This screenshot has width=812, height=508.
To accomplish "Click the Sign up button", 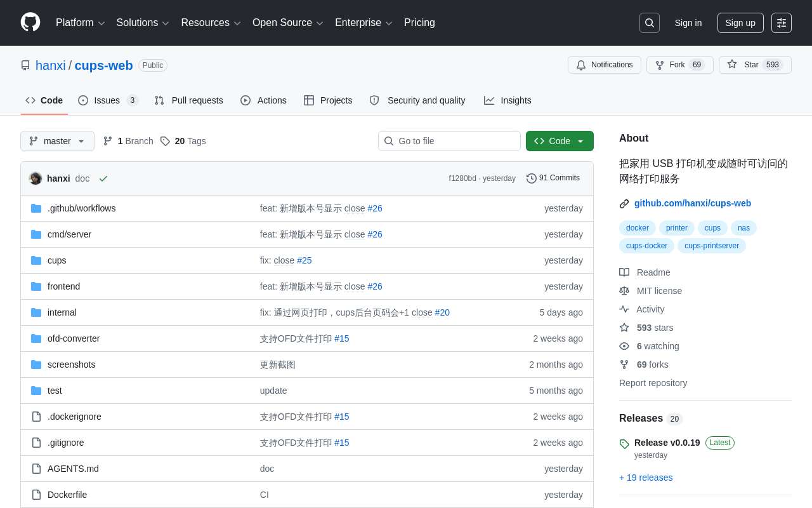I will [x=740, y=23].
